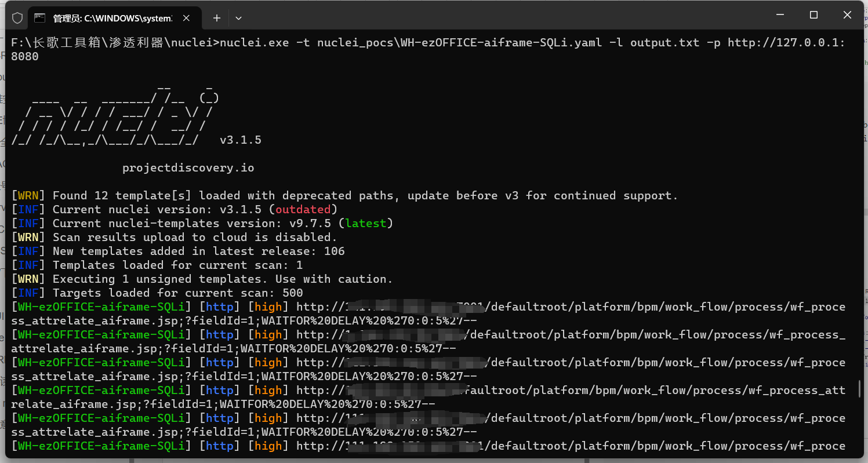This screenshot has height=463, width=868.
Task: Click the first [WH-ezOFFICE-aiframe-SQLi] result tag
Action: [101, 307]
